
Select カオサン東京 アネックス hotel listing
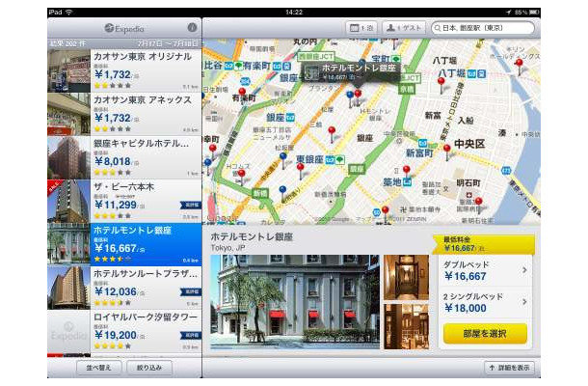click(x=124, y=114)
